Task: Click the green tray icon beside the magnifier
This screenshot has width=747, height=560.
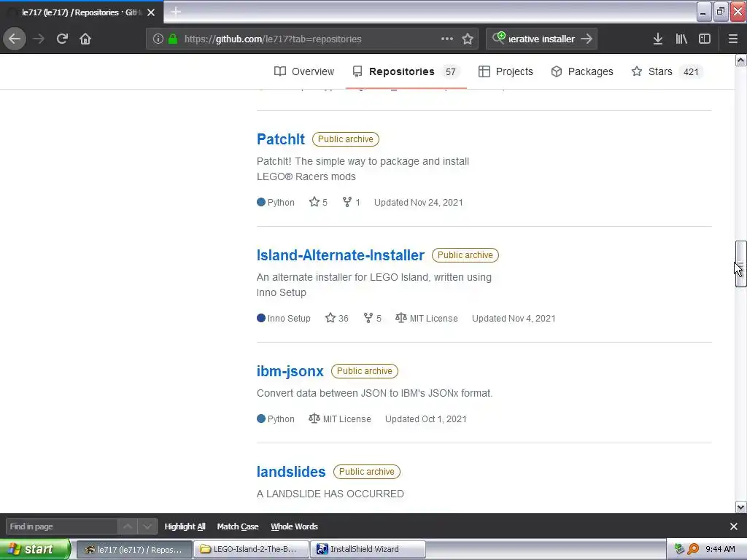Action: [680, 549]
